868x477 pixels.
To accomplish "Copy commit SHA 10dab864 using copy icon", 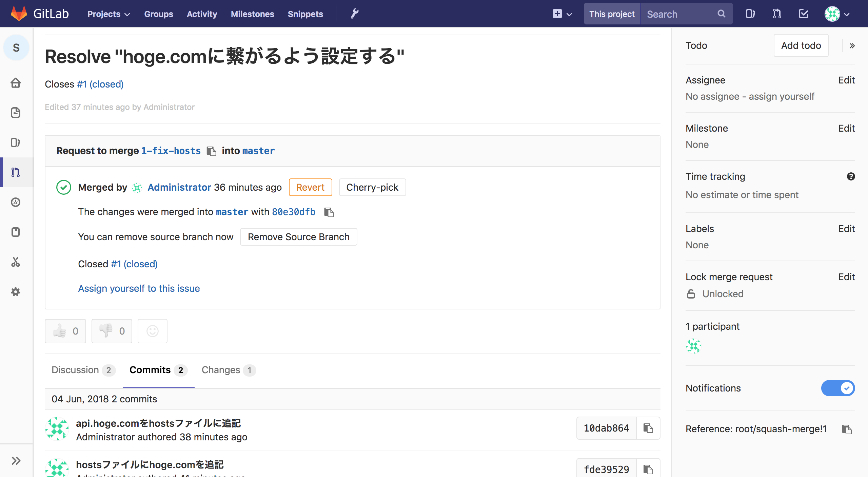I will [648, 428].
